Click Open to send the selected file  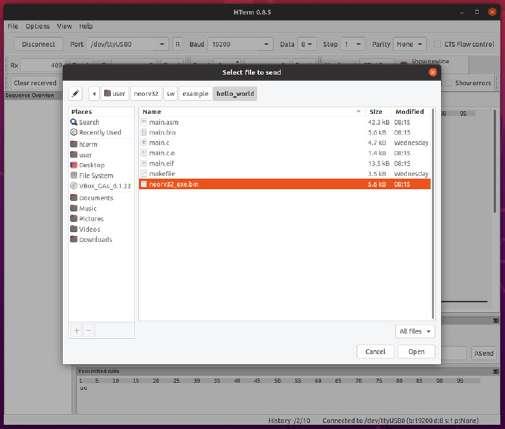tap(416, 352)
